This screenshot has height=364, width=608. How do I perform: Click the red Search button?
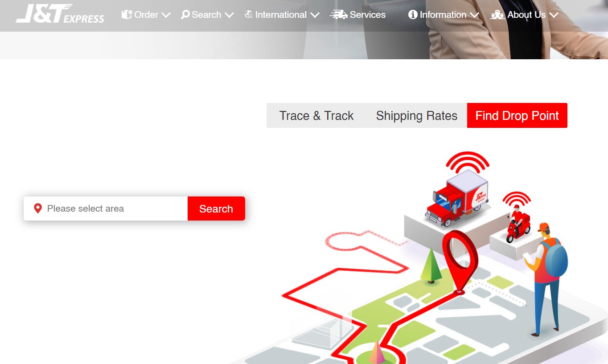click(x=216, y=209)
